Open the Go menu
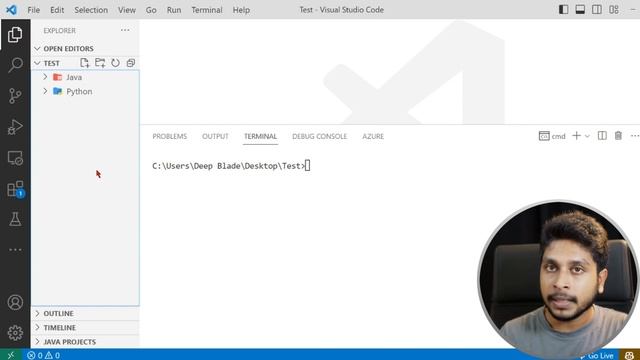The image size is (640, 360). point(151,10)
